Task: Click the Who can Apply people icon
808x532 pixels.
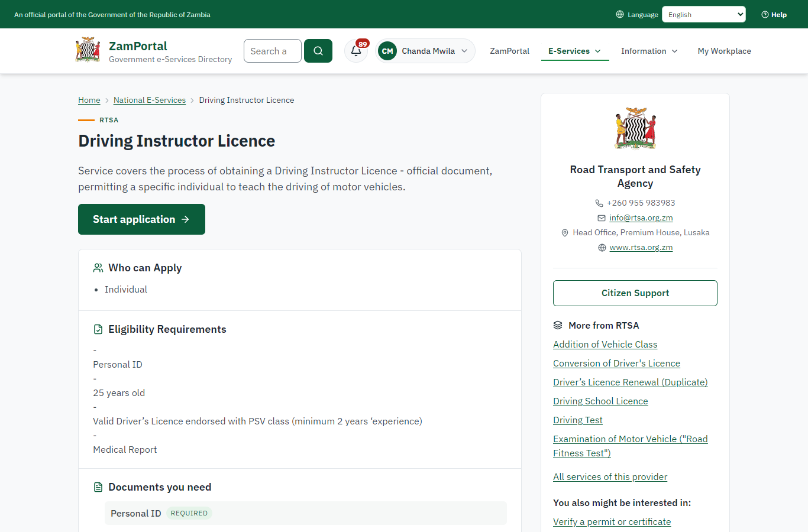Action: (98, 268)
